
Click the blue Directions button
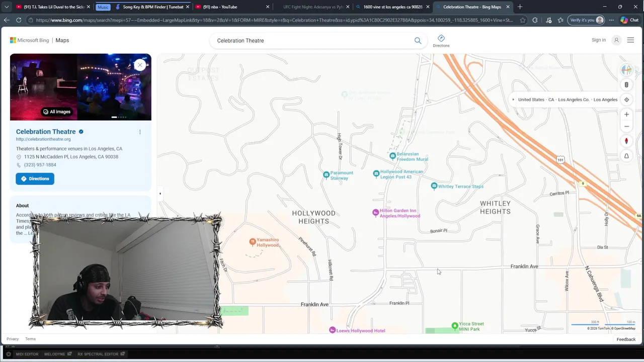(x=35, y=178)
